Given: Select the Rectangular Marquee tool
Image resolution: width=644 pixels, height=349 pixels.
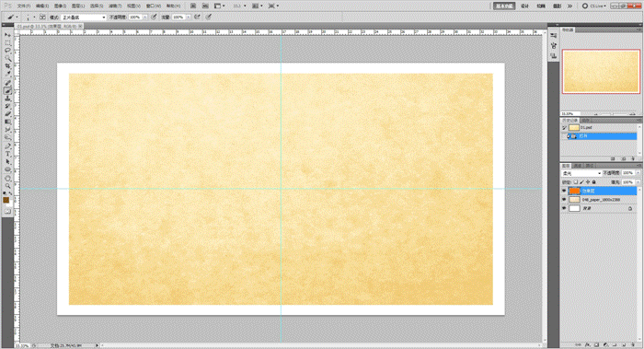Looking at the screenshot, I should (7, 42).
